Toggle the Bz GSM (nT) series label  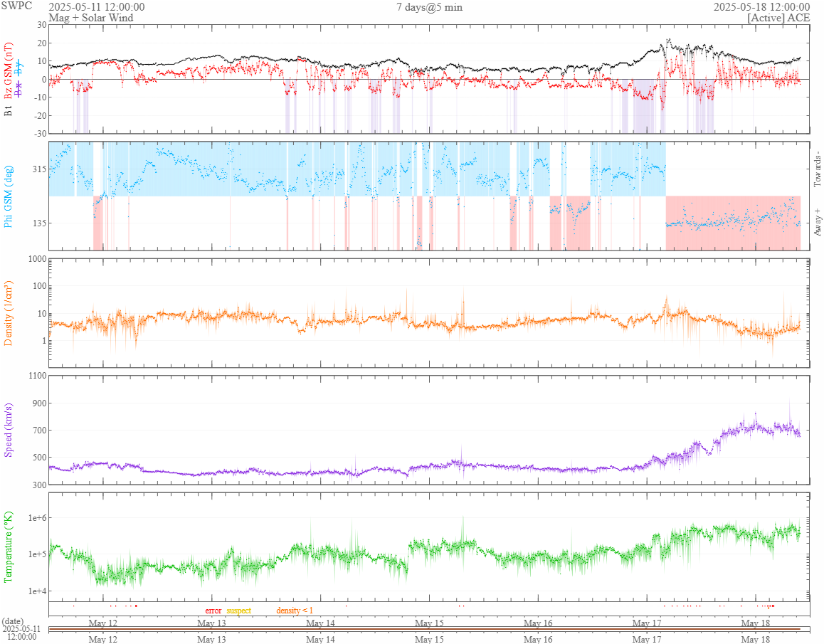[9, 71]
